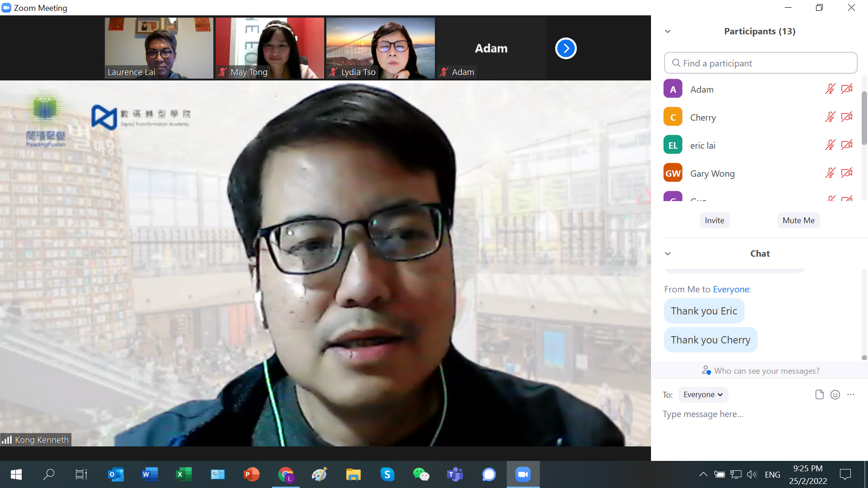Click Gary Wong's camera-off icon

coord(847,173)
